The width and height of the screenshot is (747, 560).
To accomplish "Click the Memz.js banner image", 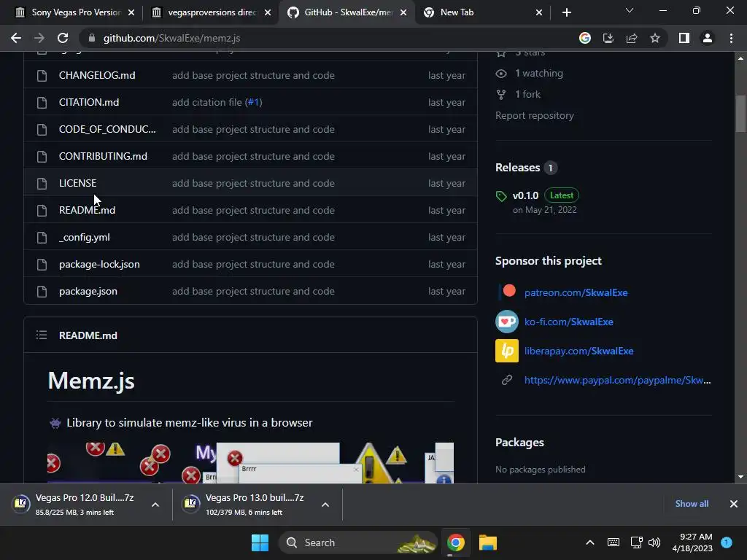I will click(x=251, y=463).
